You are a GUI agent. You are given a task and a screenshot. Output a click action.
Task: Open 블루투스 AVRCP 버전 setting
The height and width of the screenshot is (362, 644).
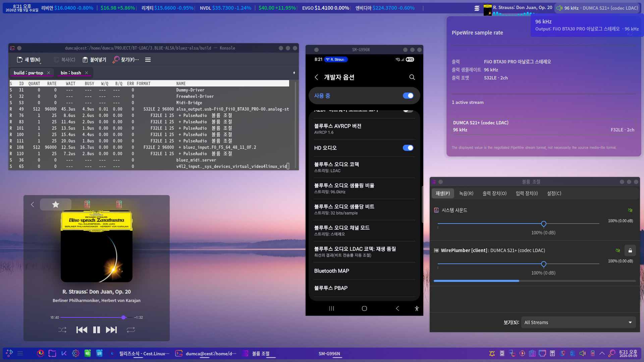364,129
